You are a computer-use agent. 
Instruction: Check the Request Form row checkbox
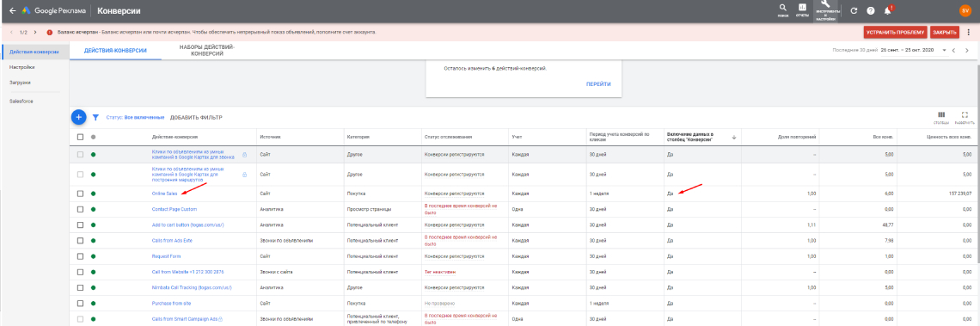tap(80, 256)
